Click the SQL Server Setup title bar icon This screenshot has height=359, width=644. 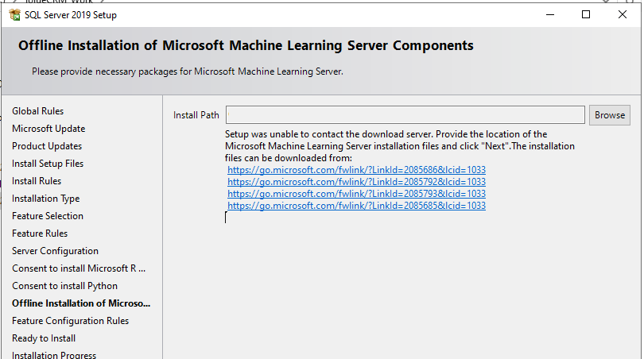click(x=15, y=15)
